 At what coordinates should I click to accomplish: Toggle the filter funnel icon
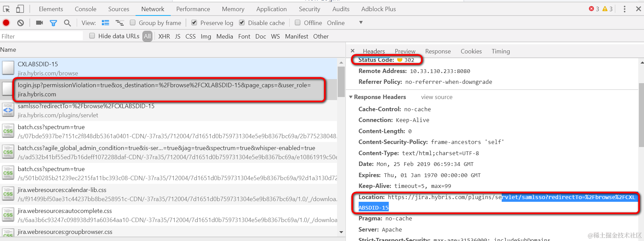53,23
